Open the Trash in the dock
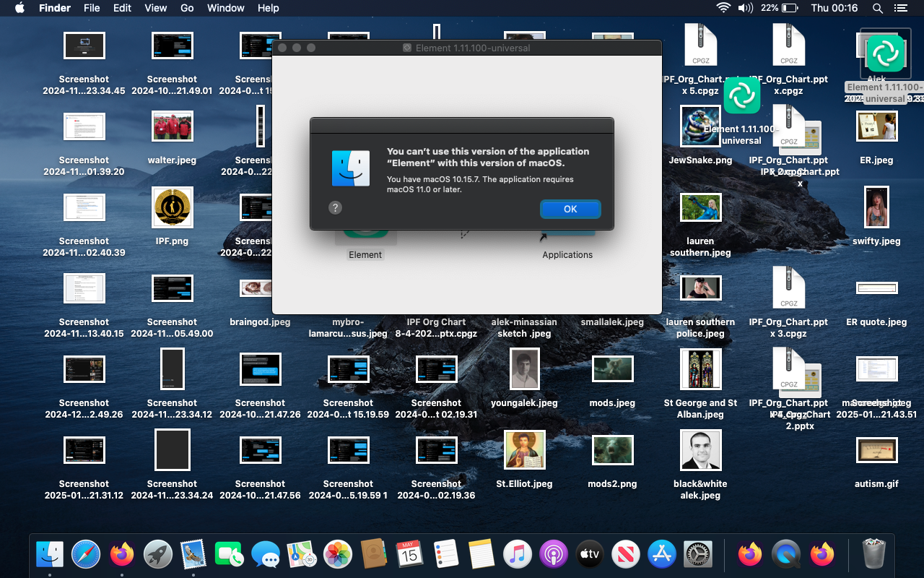This screenshot has height=578, width=924. coord(873,554)
